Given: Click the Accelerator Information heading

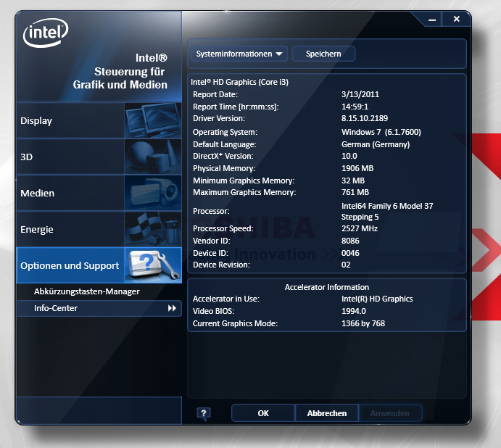Looking at the screenshot, I should coord(327,287).
